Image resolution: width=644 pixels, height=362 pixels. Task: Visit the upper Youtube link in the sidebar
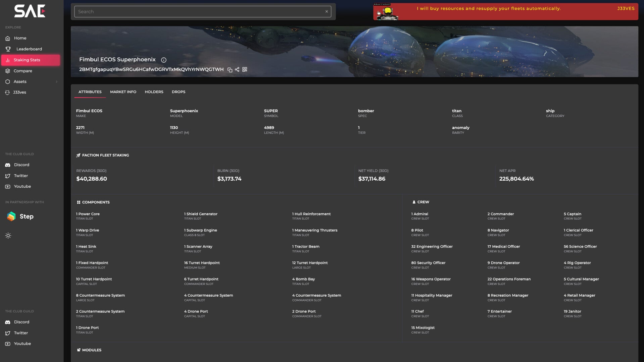(22, 186)
